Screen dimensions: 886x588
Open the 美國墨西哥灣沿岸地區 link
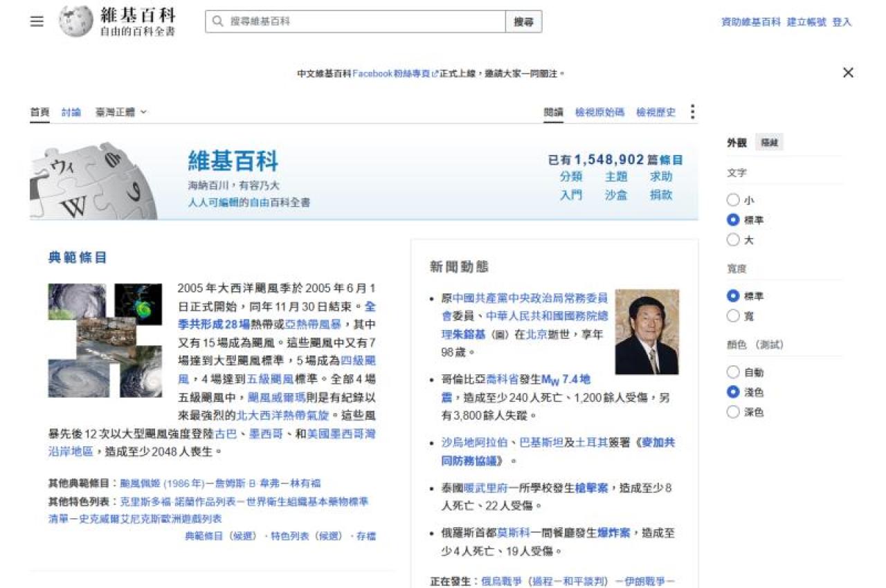point(211,443)
